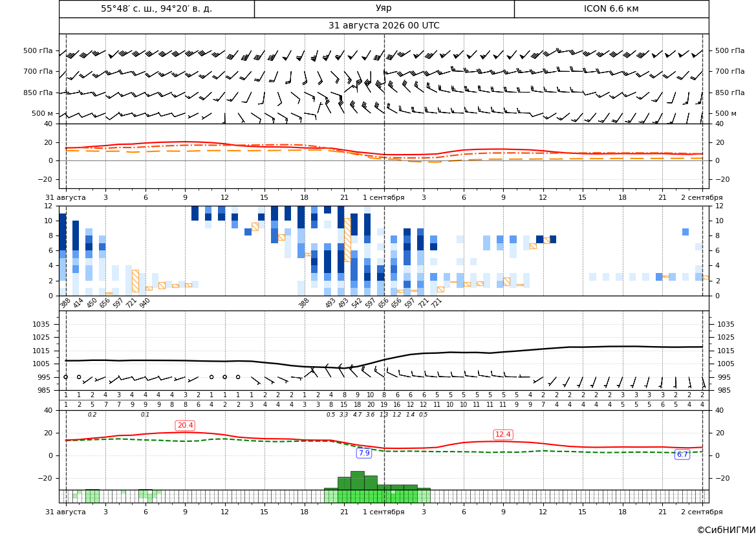
Task: Click the 31 августа 2026 00 UTC title
Action: pyautogui.click(x=384, y=26)
